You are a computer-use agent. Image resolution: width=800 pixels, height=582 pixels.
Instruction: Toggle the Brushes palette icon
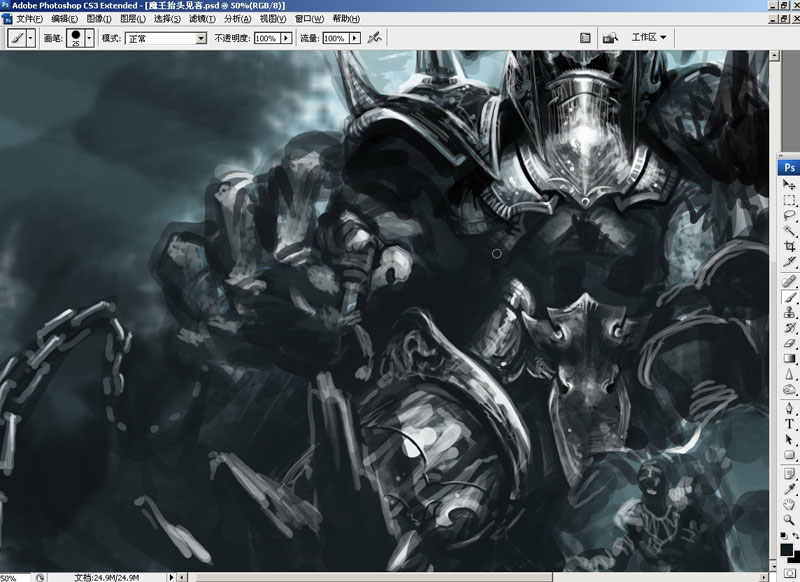click(585, 38)
